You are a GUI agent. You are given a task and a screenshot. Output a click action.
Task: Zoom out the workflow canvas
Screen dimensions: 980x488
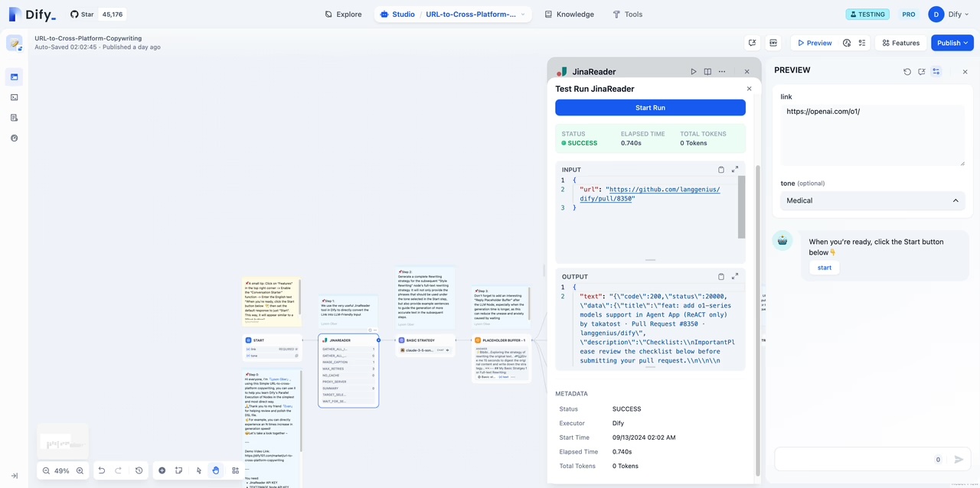[46, 471]
